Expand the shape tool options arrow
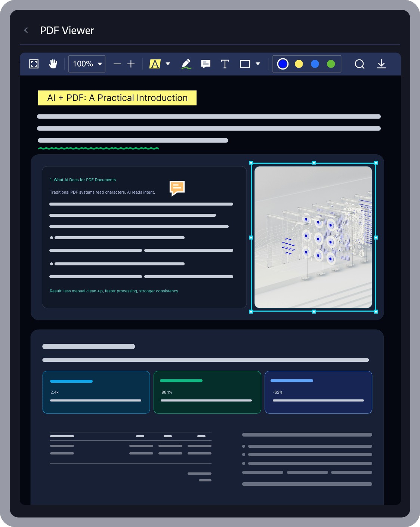Viewport: 420px width, 527px height. click(258, 64)
